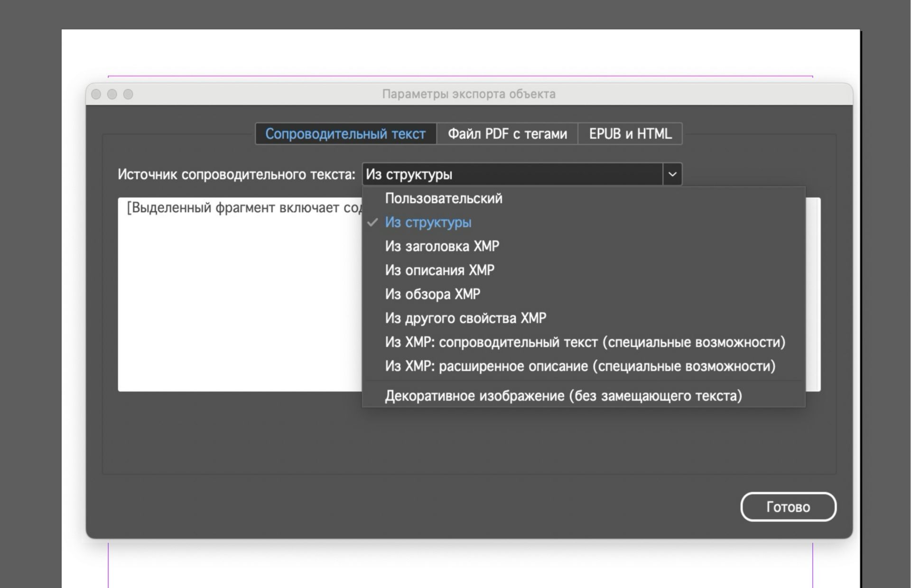
Task: Click the dropdown arrow next to Из структуры
Action: [x=672, y=174]
